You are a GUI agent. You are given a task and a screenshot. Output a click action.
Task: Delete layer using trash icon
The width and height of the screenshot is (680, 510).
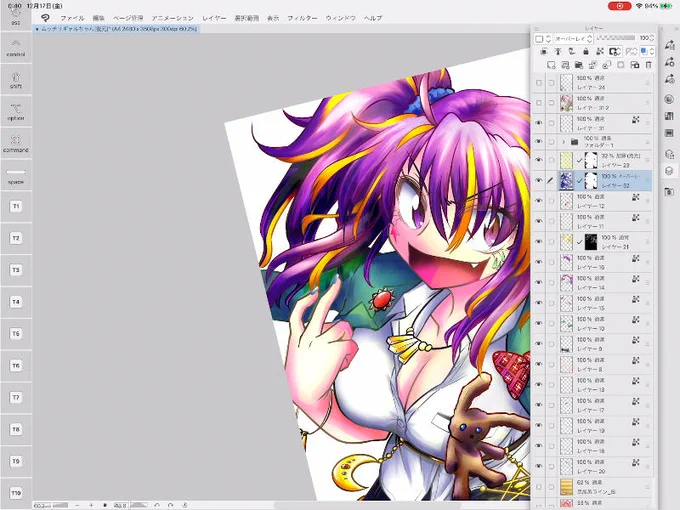tap(649, 65)
